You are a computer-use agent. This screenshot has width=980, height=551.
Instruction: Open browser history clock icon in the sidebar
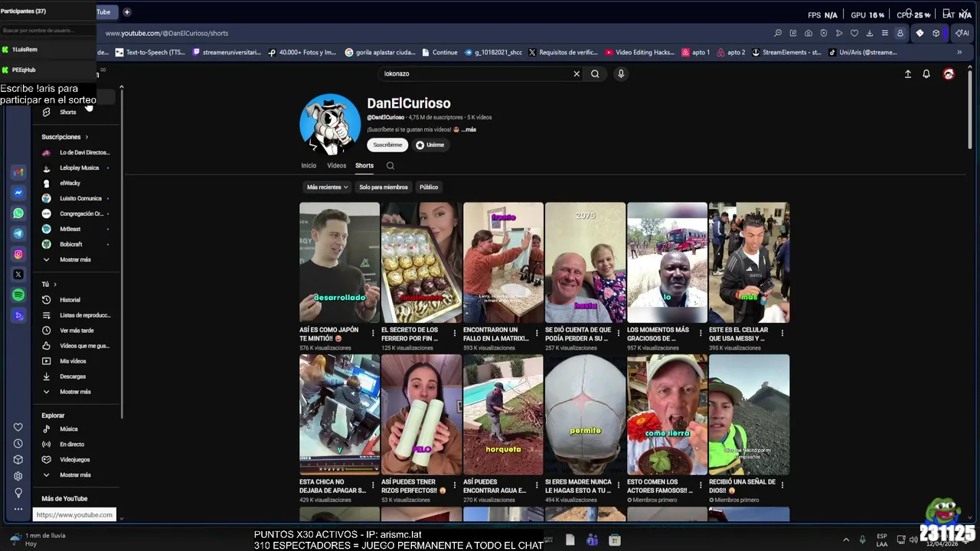click(x=18, y=444)
